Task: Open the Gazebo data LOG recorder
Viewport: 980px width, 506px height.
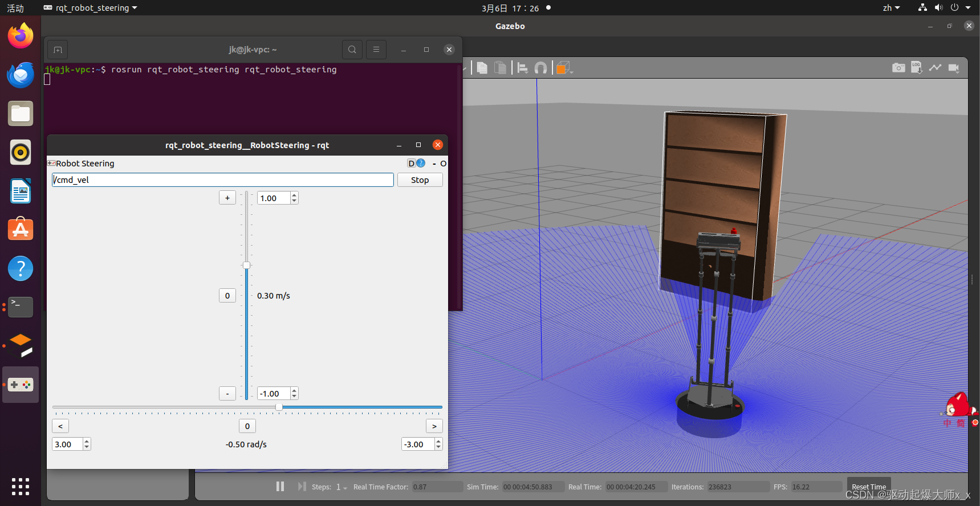Action: tap(917, 67)
